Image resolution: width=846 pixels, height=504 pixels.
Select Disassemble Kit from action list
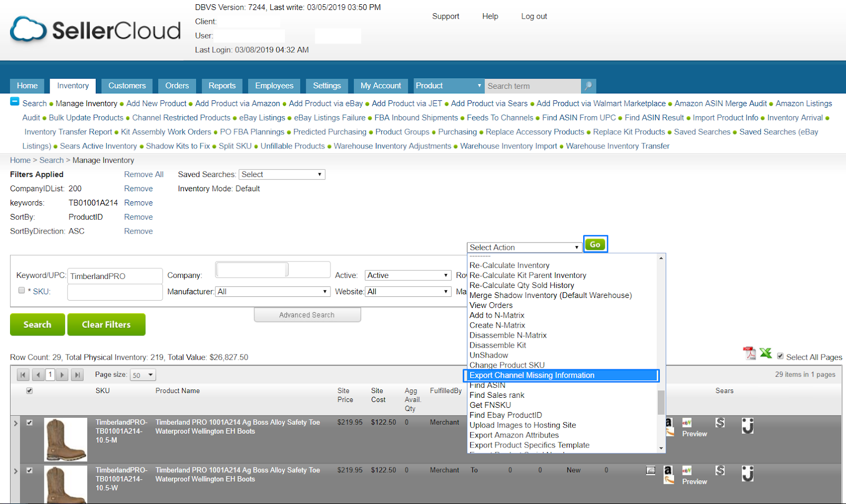tap(498, 346)
